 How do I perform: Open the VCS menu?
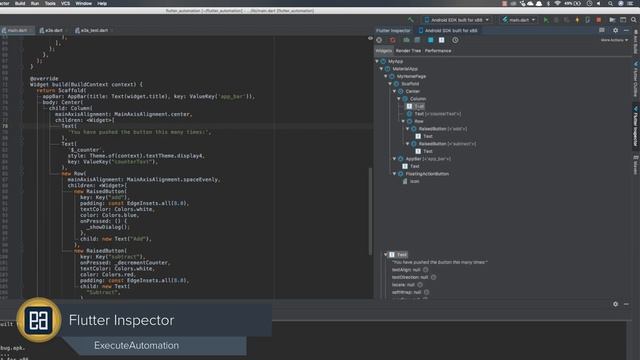(x=65, y=3)
